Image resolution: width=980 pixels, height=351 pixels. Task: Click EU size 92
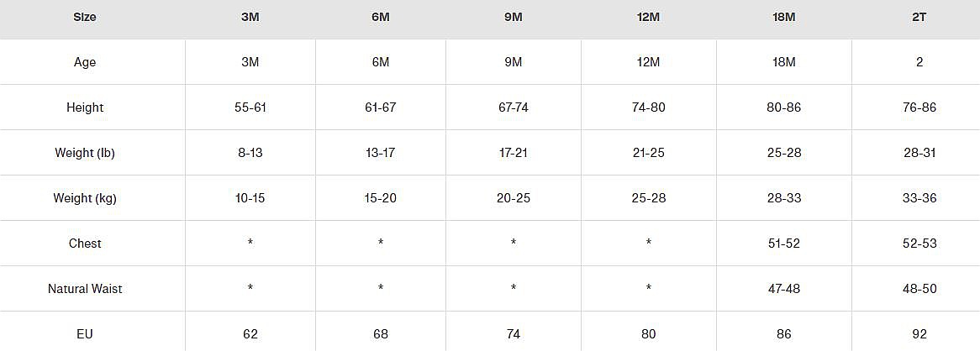[x=919, y=334]
